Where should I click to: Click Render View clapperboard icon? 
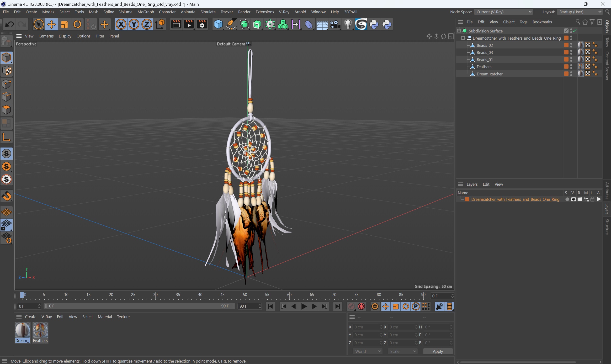pos(176,25)
